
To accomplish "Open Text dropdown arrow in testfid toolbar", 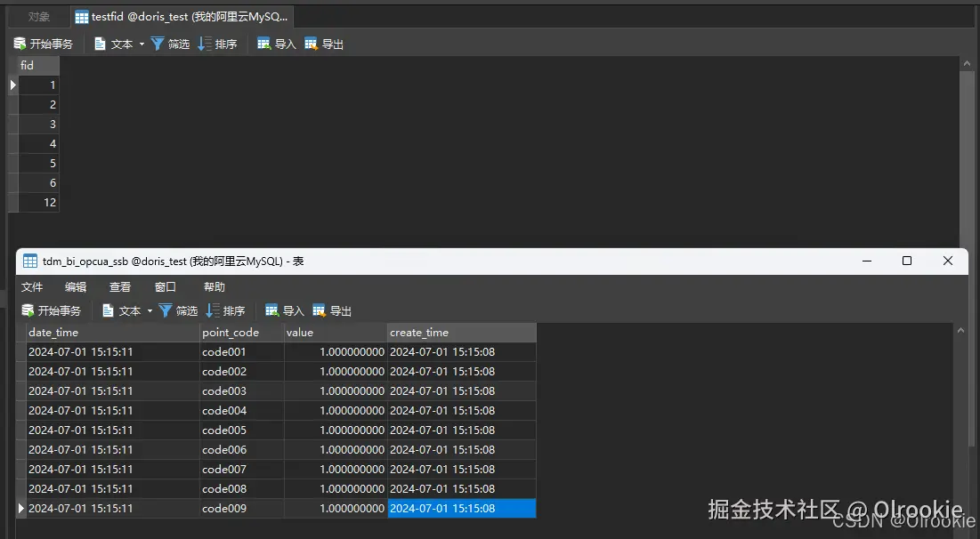I will coord(142,44).
